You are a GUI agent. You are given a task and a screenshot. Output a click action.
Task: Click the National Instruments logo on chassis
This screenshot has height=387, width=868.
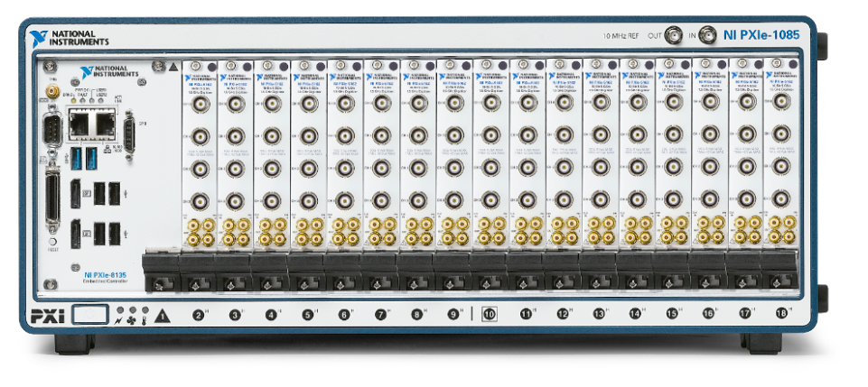pyautogui.click(x=69, y=38)
